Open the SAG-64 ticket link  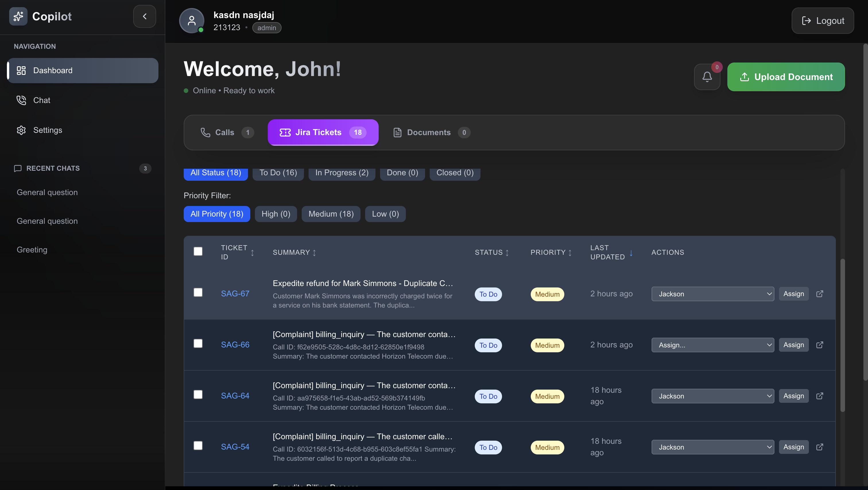click(x=235, y=396)
